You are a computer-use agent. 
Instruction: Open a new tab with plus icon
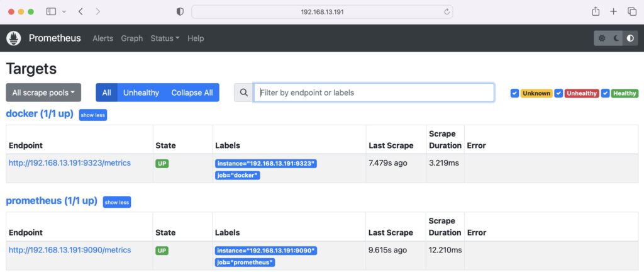click(x=614, y=11)
